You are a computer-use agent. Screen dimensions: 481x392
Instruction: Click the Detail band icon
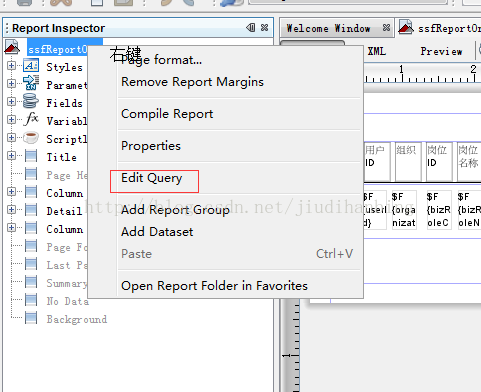coord(31,210)
